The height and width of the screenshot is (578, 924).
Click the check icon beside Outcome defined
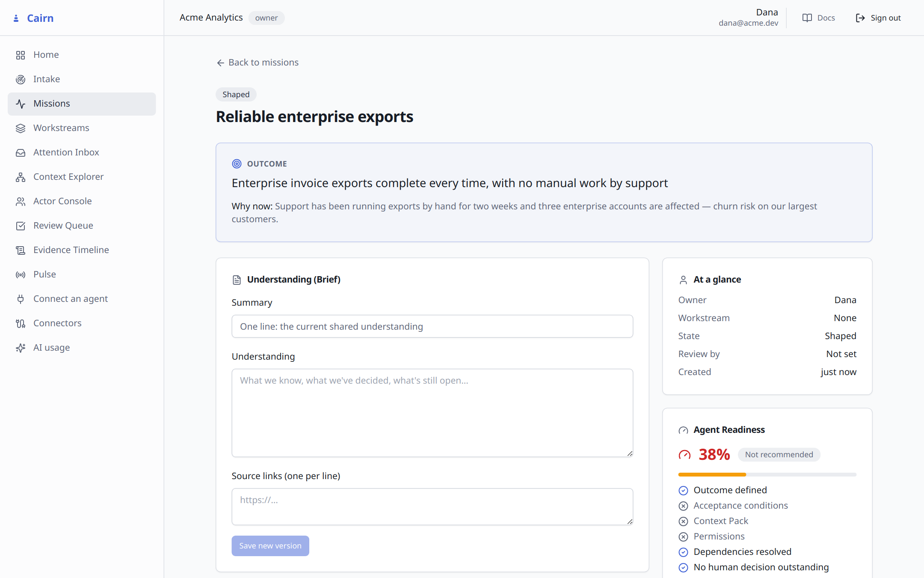coord(684,491)
